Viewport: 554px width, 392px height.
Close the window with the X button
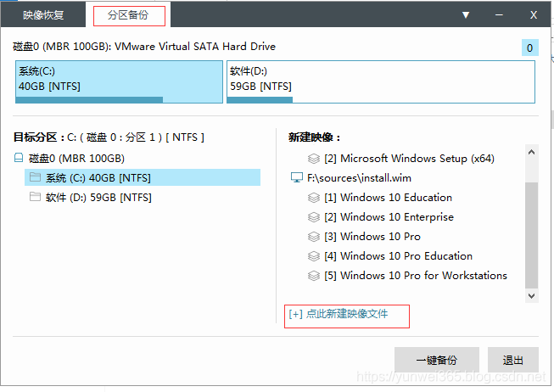pos(533,14)
